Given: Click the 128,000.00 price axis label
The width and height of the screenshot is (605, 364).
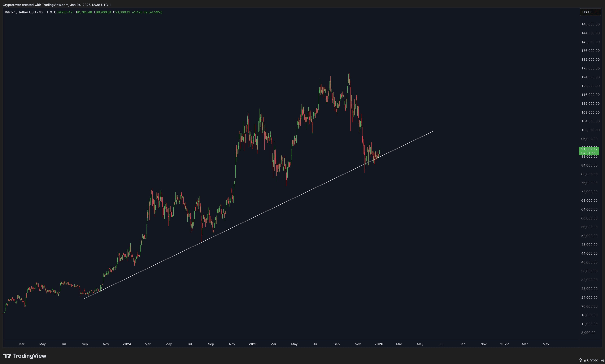Looking at the screenshot, I should click(590, 68).
